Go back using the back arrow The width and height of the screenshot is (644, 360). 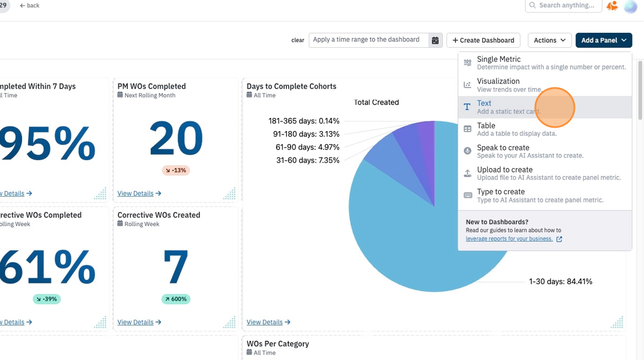[x=29, y=5]
